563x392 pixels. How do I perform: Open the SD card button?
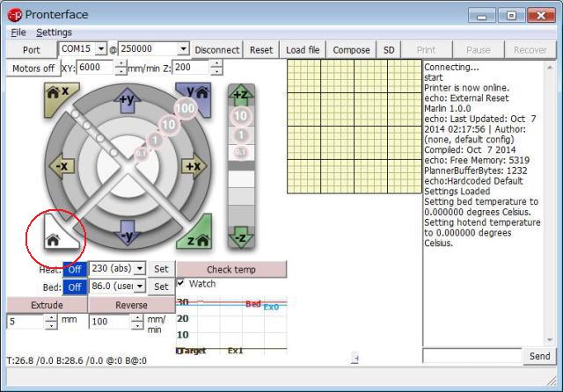(389, 50)
